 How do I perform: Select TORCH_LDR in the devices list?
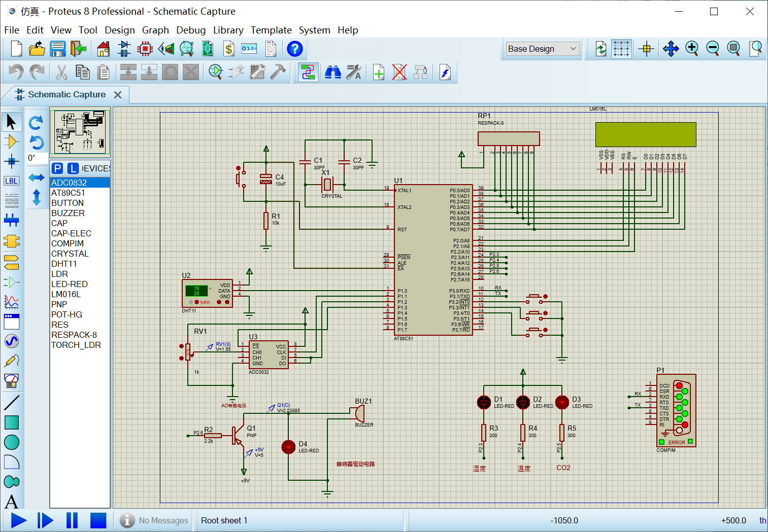(x=80, y=345)
